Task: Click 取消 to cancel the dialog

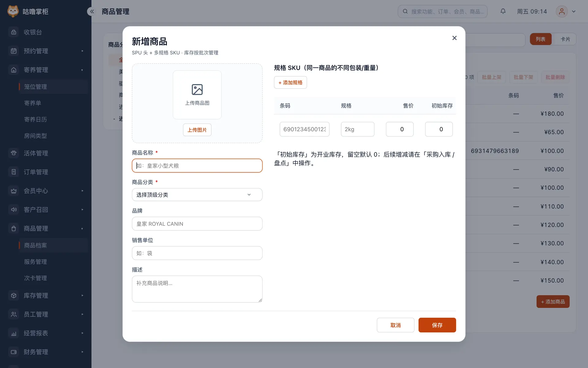Action: click(395, 325)
